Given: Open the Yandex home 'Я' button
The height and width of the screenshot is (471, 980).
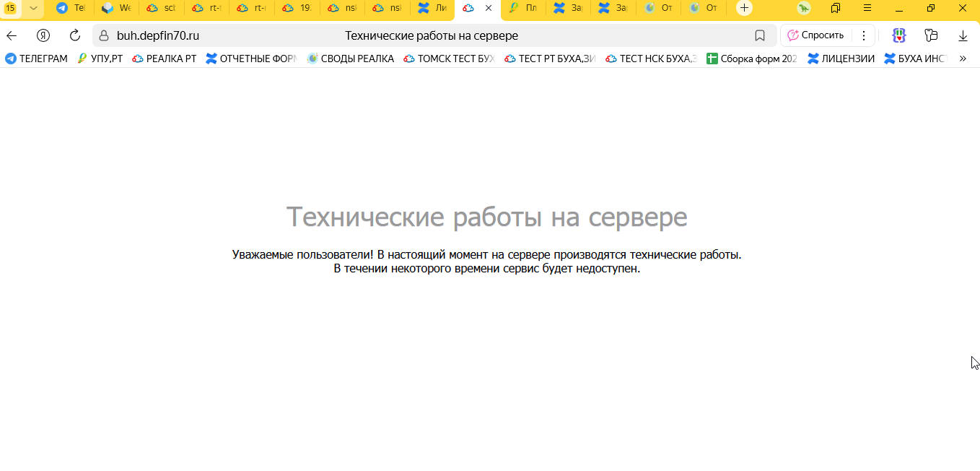Looking at the screenshot, I should pyautogui.click(x=43, y=35).
